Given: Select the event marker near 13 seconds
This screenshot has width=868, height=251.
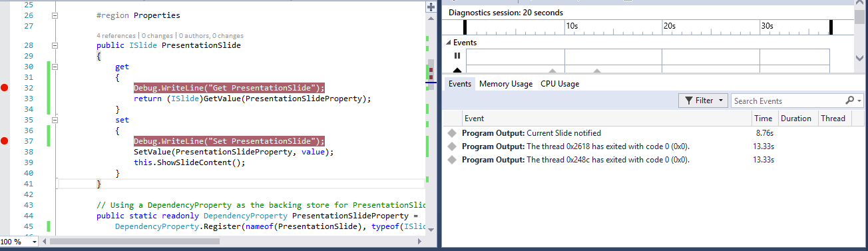Looking at the screenshot, I should click(x=596, y=71).
